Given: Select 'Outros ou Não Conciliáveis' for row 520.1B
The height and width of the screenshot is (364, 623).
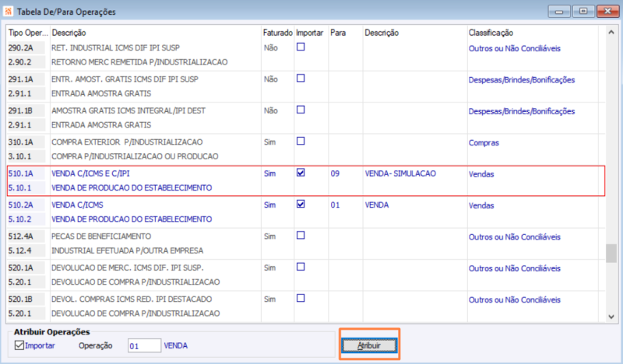Looking at the screenshot, I should tap(515, 299).
